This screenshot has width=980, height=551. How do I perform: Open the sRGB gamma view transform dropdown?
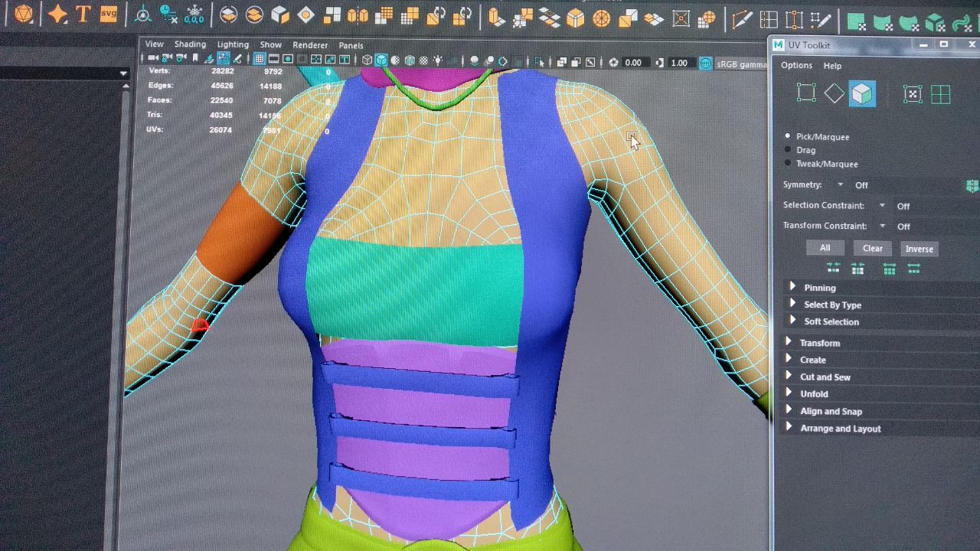pyautogui.click(x=740, y=64)
